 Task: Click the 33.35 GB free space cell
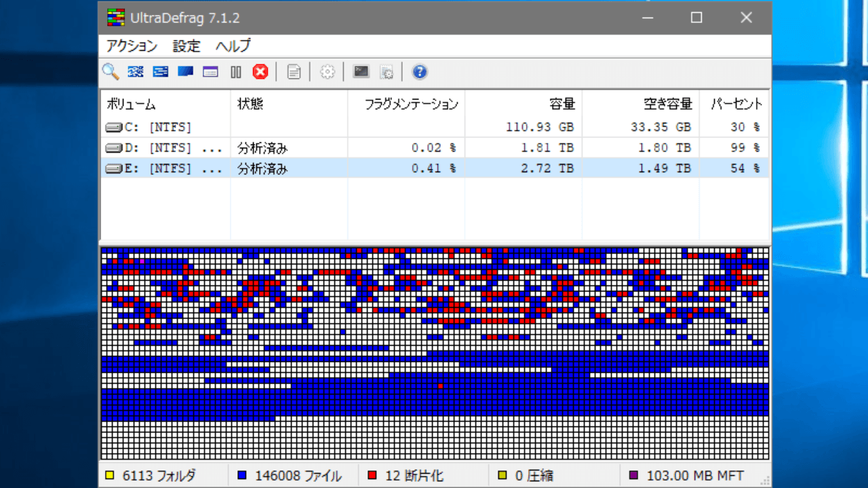coord(660,127)
